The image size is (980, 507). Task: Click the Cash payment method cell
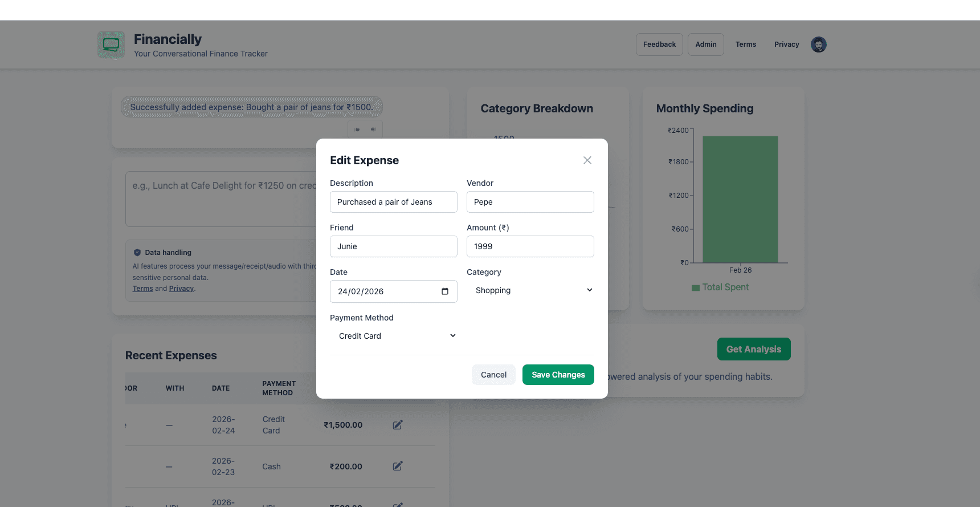[x=271, y=467]
